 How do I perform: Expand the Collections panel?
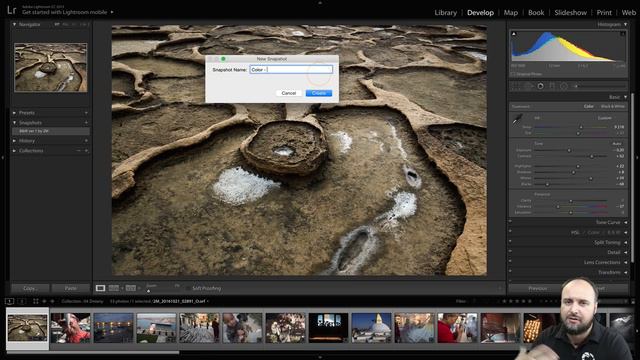point(14,151)
